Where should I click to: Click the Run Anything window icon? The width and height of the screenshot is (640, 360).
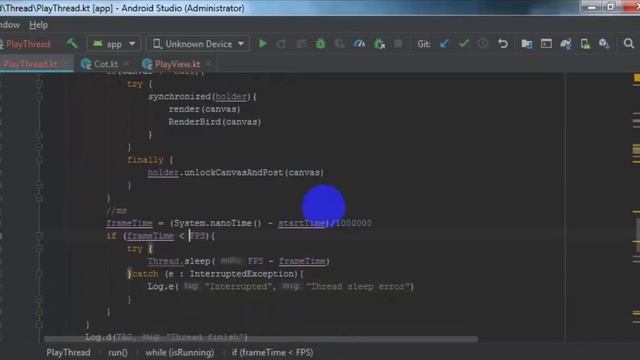click(x=546, y=44)
